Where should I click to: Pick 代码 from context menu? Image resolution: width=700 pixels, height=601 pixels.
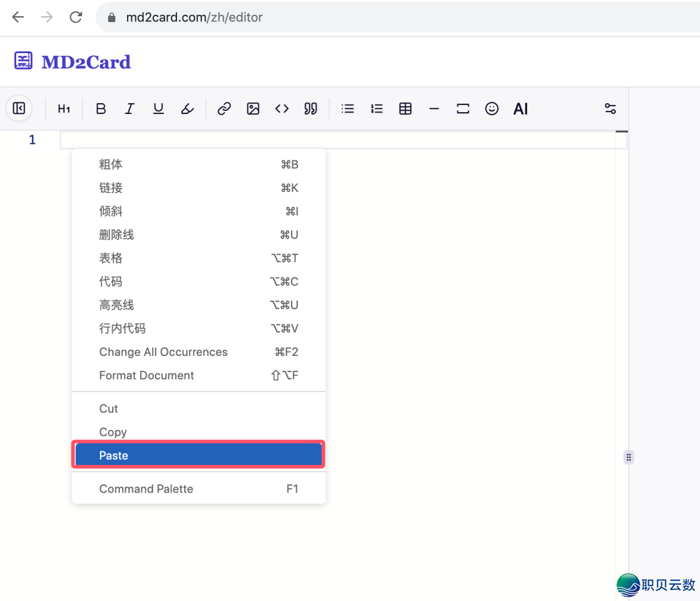(199, 282)
